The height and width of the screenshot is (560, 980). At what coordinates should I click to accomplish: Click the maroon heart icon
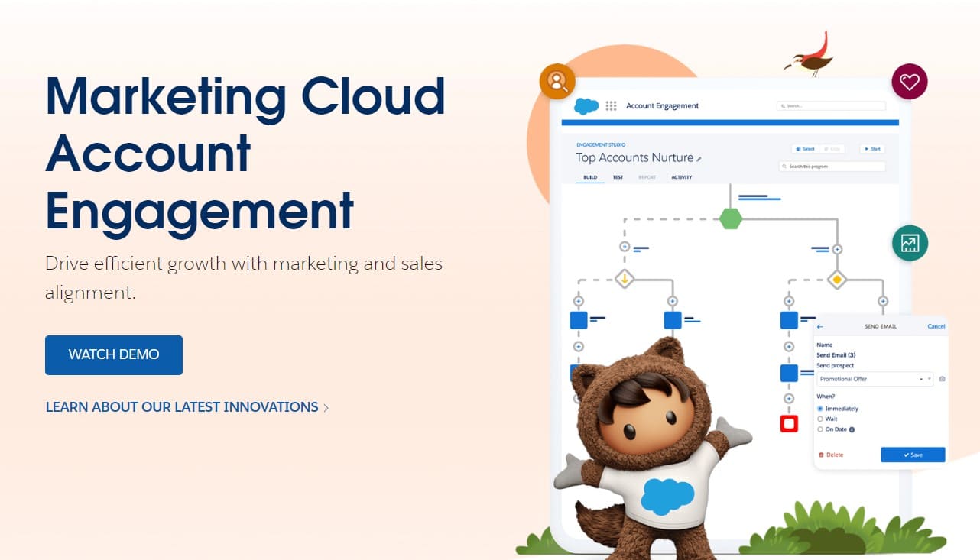tap(909, 81)
